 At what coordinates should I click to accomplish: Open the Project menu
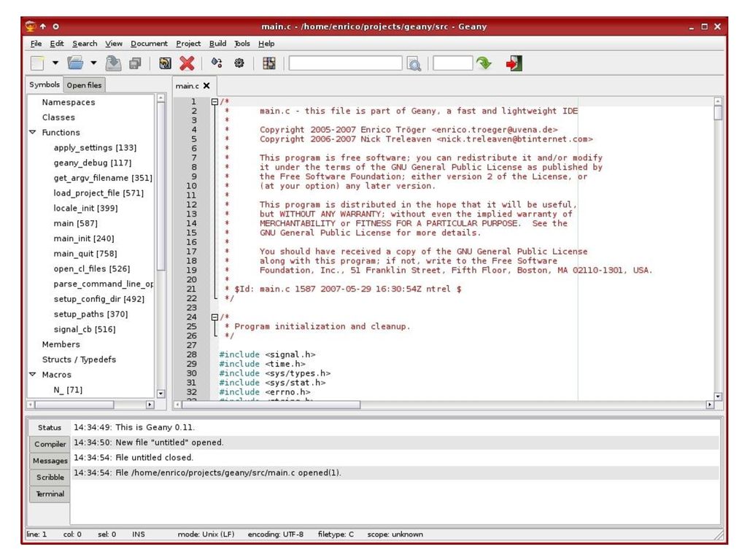188,43
